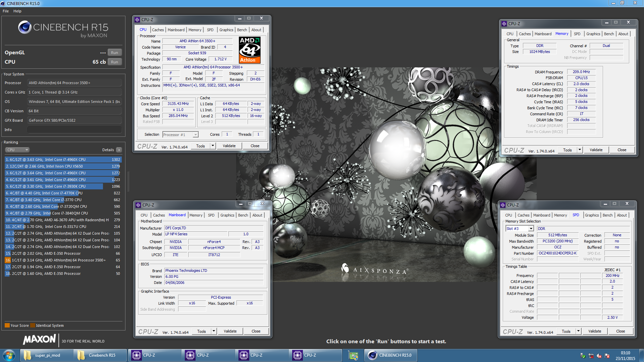Select the CPU tab in the bottom-left CPU-Z window
This screenshot has width=644, height=362.
(x=144, y=215)
